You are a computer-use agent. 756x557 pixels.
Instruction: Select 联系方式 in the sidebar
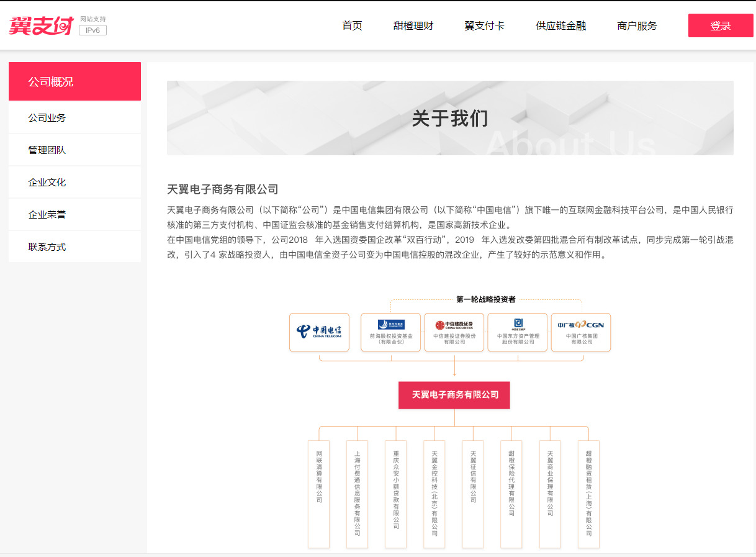(74, 247)
